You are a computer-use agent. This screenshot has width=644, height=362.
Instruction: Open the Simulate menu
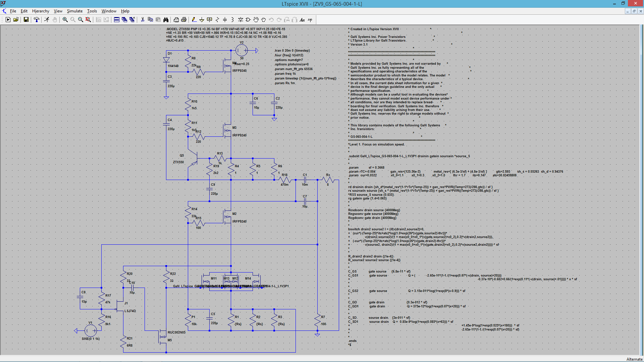[74, 11]
